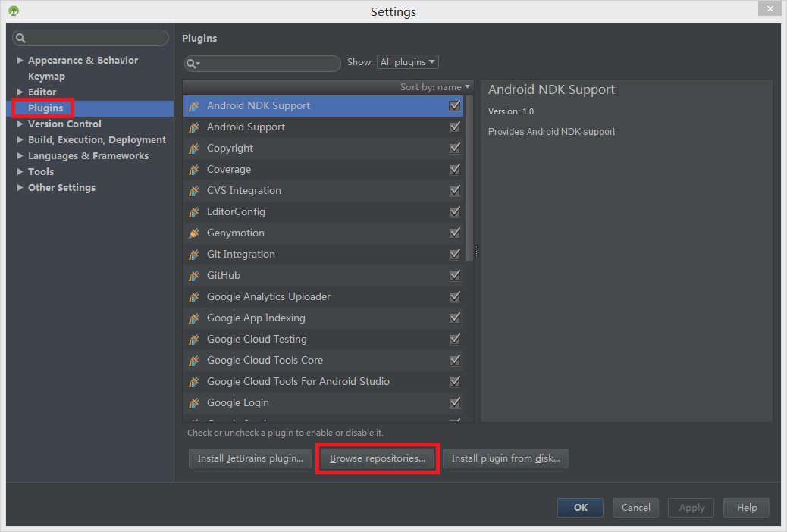The height and width of the screenshot is (532, 787).
Task: Click Browse repositories button
Action: 378,458
